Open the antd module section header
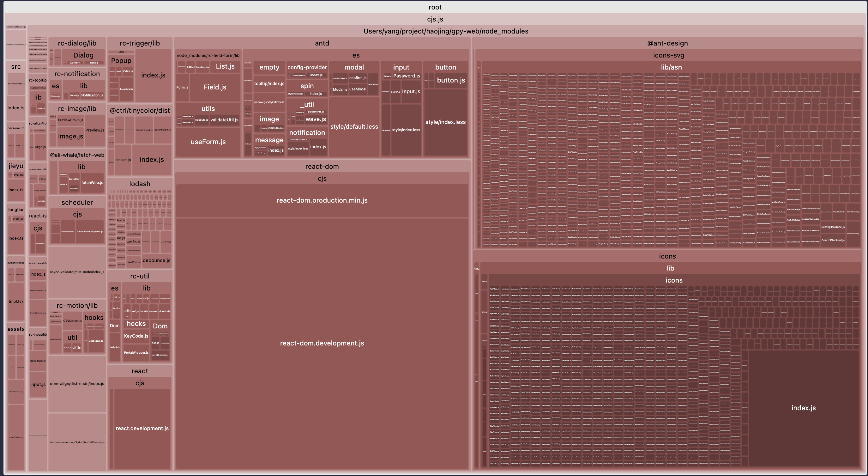This screenshot has height=476, width=868. 322,43
